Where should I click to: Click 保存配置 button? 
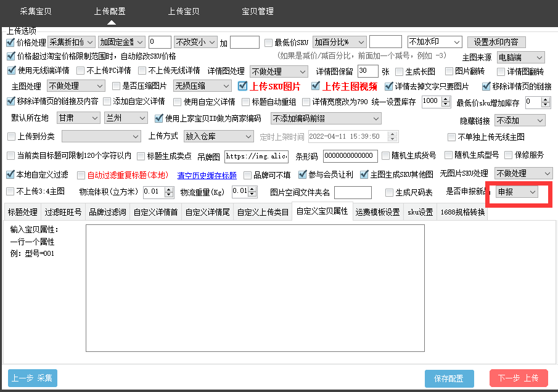tap(449, 378)
